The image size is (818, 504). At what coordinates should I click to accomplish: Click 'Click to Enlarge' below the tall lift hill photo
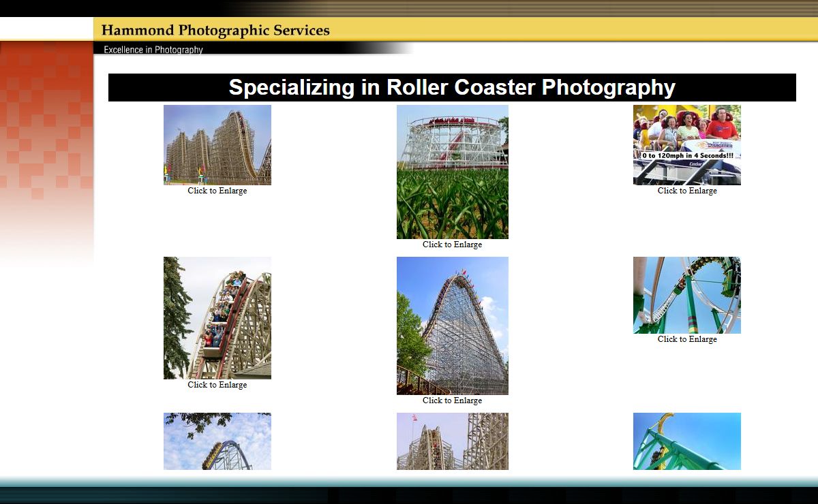click(452, 400)
